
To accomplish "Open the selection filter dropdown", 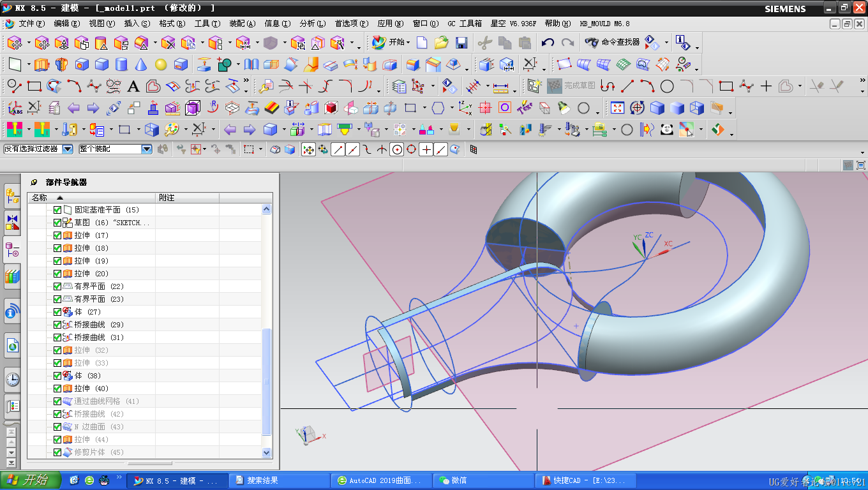I will [x=67, y=149].
